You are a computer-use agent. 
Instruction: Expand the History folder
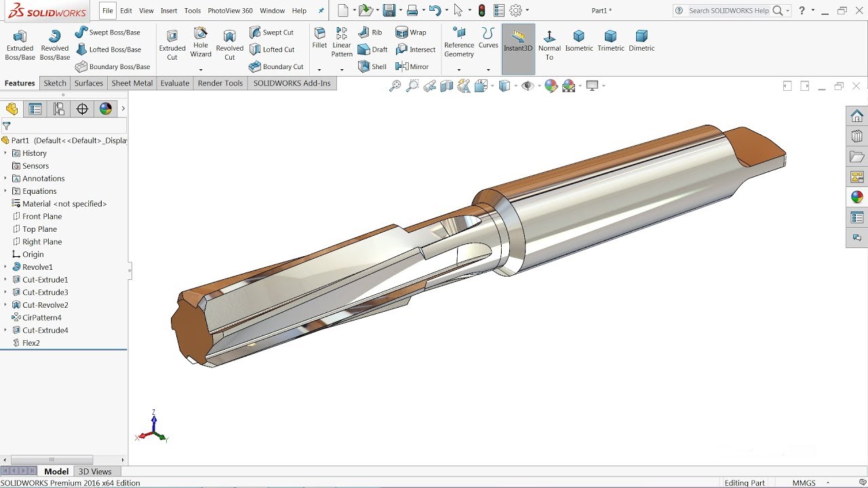coord(5,153)
